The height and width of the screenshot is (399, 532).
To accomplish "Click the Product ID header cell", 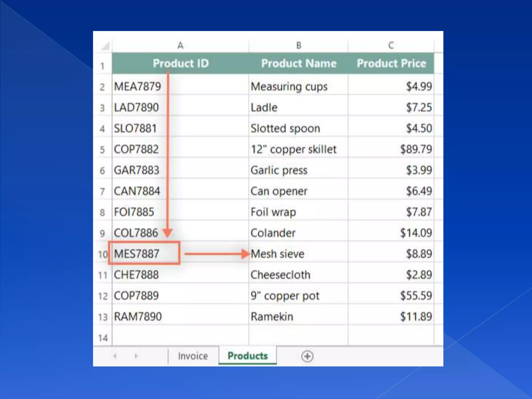I will [x=181, y=63].
